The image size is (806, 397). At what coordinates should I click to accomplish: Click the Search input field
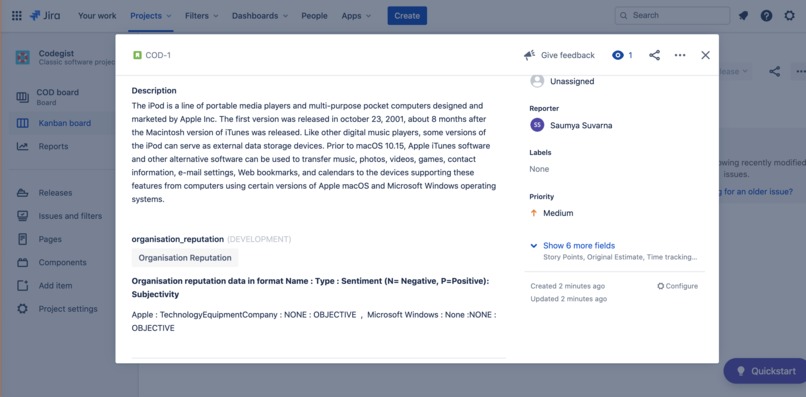tap(672, 15)
